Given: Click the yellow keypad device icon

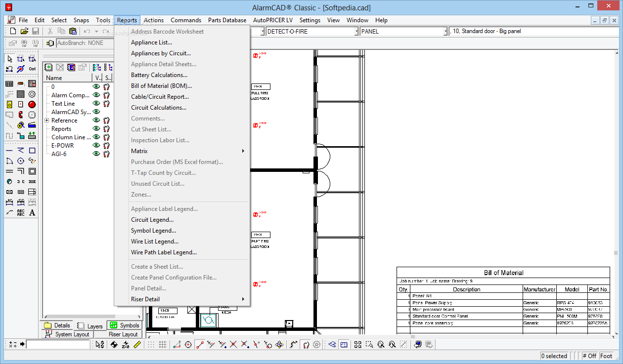Looking at the screenshot, I should (x=9, y=105).
